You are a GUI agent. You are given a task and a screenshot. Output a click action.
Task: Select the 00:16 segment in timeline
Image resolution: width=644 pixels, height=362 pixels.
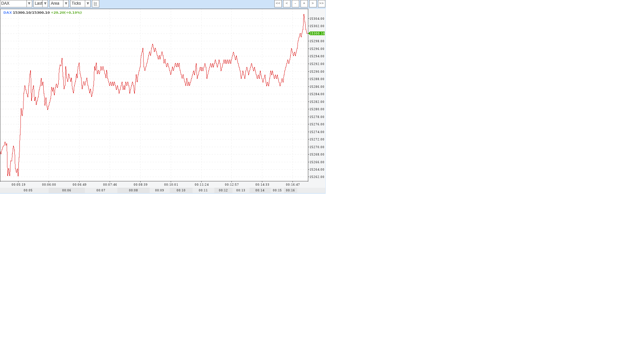pyautogui.click(x=290, y=190)
